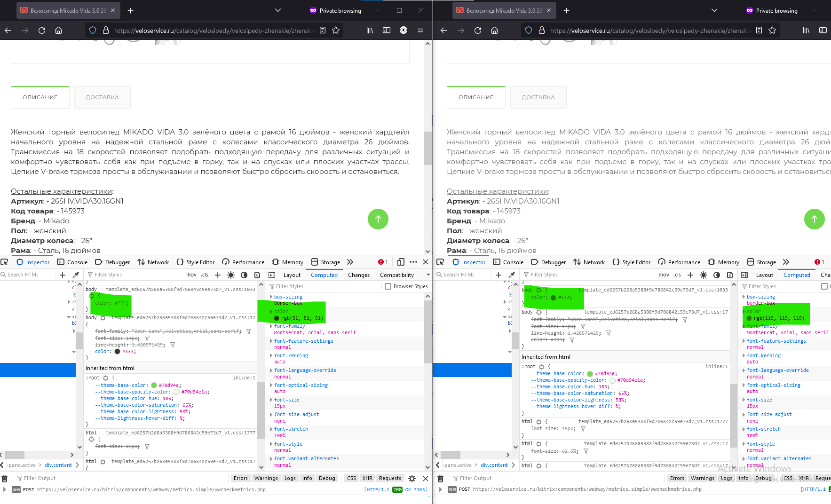Bookmark the page with the star in right window
Image resolution: width=831 pixels, height=504 pixels.
[x=772, y=31]
